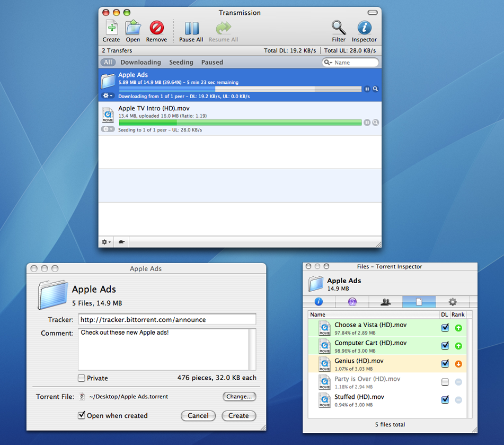The image size is (504, 445).
Task: Pause the Apple Ads transfer
Action: 367,89
